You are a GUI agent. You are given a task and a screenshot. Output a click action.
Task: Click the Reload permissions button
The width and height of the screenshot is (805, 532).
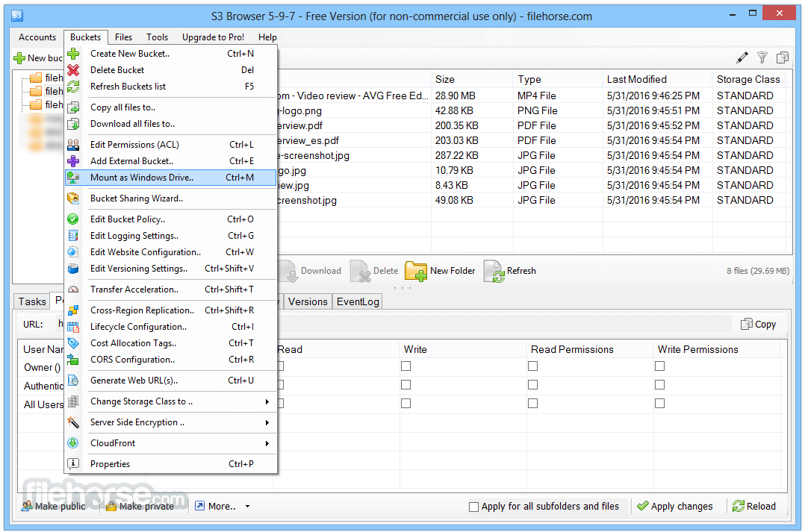[754, 507]
